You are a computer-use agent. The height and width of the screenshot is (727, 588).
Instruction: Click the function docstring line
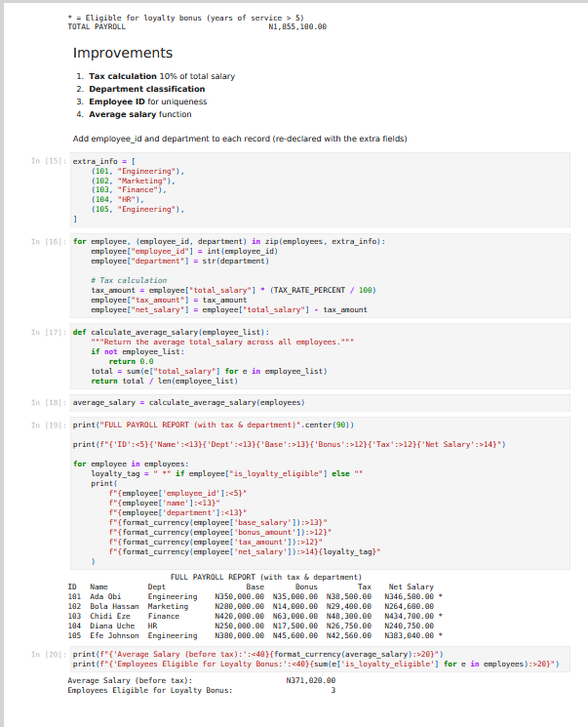(x=222, y=343)
